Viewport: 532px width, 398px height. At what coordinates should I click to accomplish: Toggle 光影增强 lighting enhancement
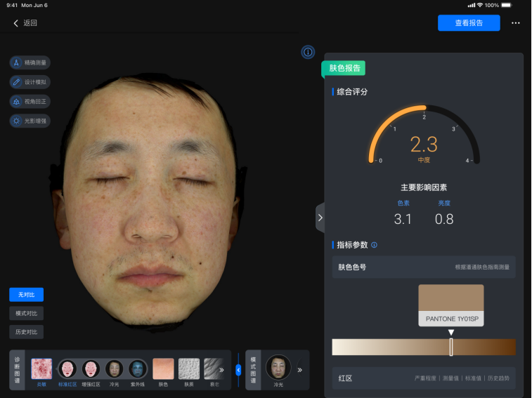coord(30,121)
